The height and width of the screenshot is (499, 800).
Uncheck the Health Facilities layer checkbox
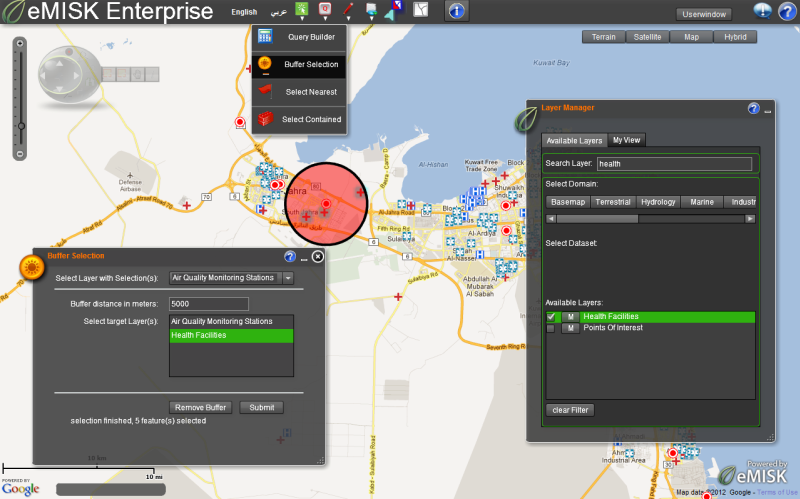(551, 317)
